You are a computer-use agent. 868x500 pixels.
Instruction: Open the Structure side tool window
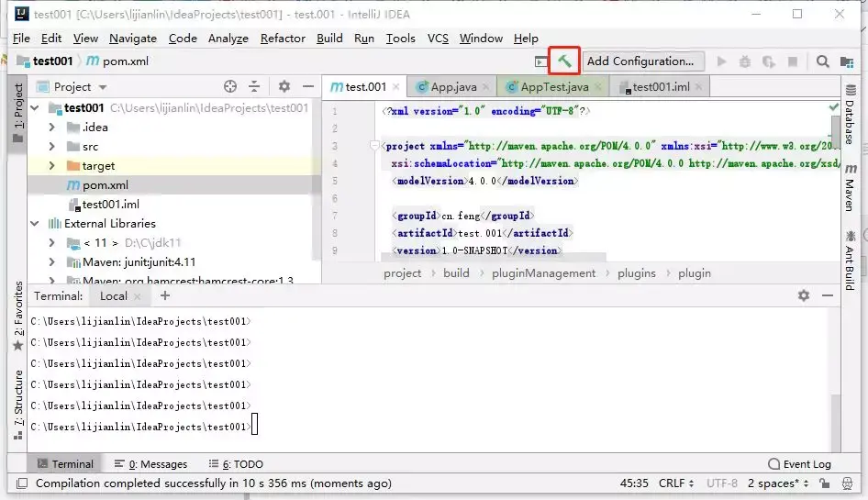pos(18,405)
